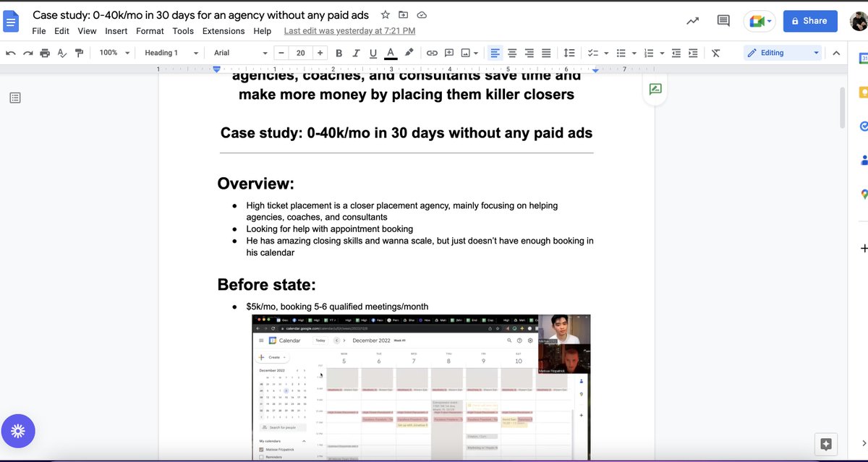868x462 pixels.
Task: Open the Help menu
Action: point(263,31)
